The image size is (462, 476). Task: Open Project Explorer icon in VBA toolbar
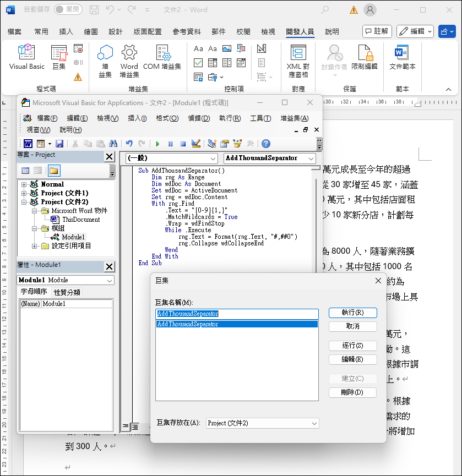click(x=211, y=144)
